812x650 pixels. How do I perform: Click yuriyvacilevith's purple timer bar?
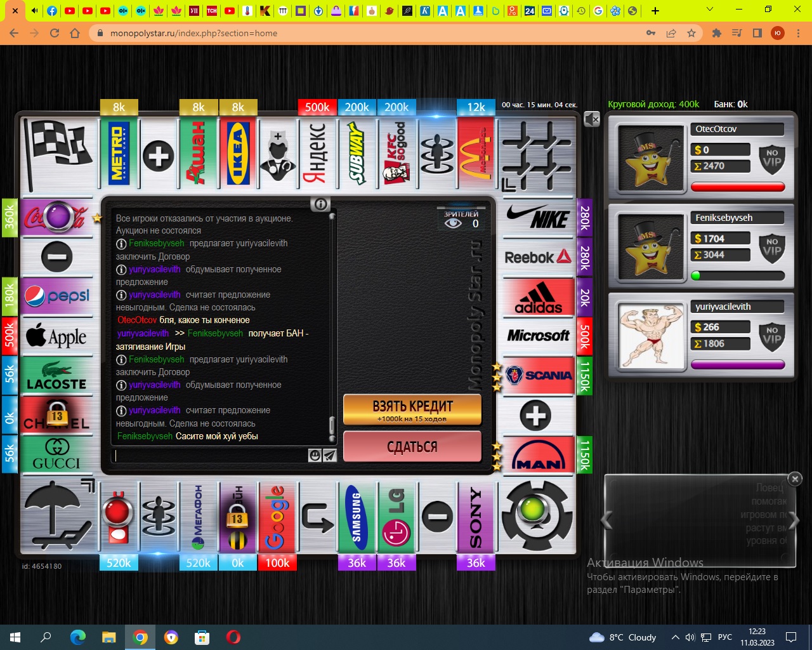coord(738,364)
